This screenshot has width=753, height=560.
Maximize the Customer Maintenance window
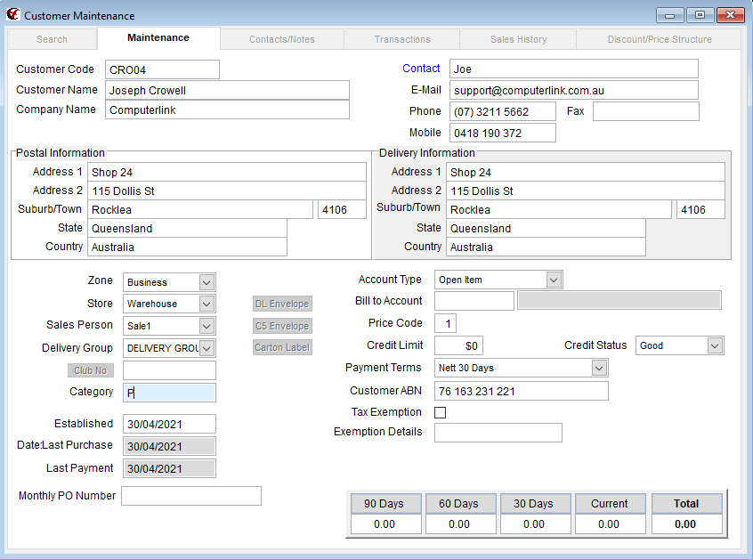[700, 15]
